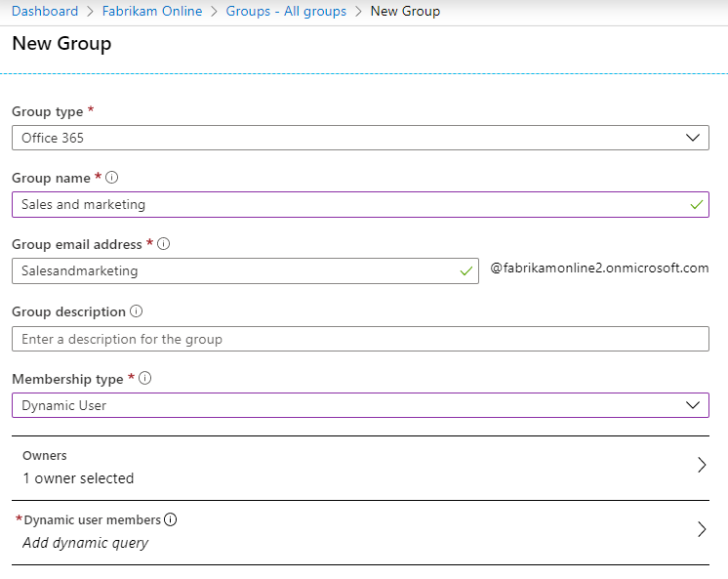Click info icon beside Group email address
This screenshot has width=728, height=579.
(164, 244)
